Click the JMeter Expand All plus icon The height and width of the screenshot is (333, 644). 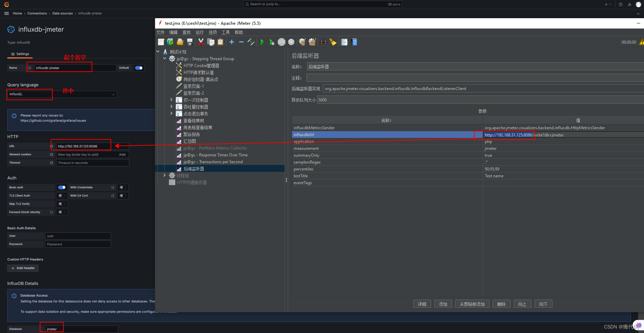[232, 42]
